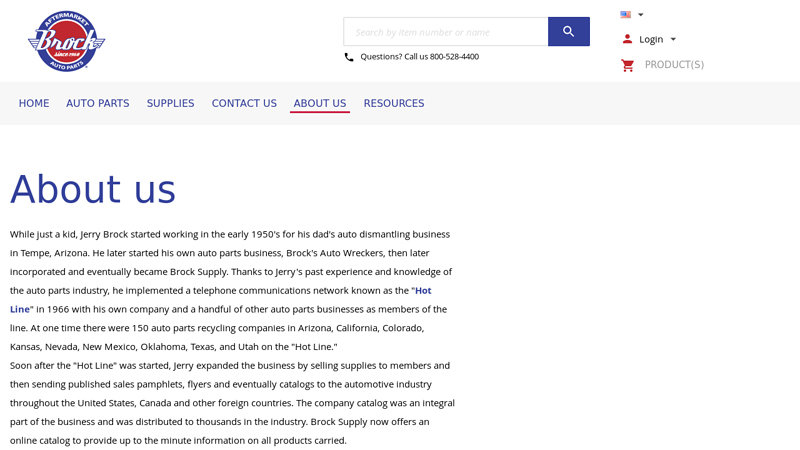800x450 pixels.
Task: Navigate to the CONTACT US page
Action: click(244, 103)
